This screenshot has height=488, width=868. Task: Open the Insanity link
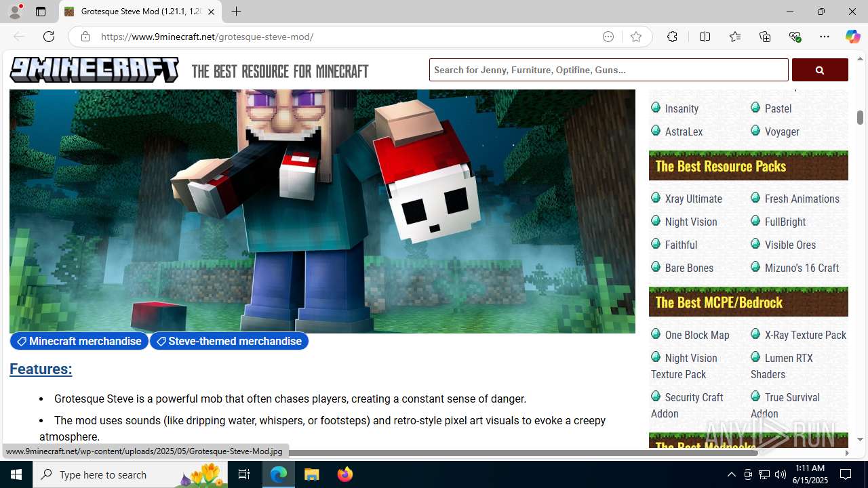(682, 108)
